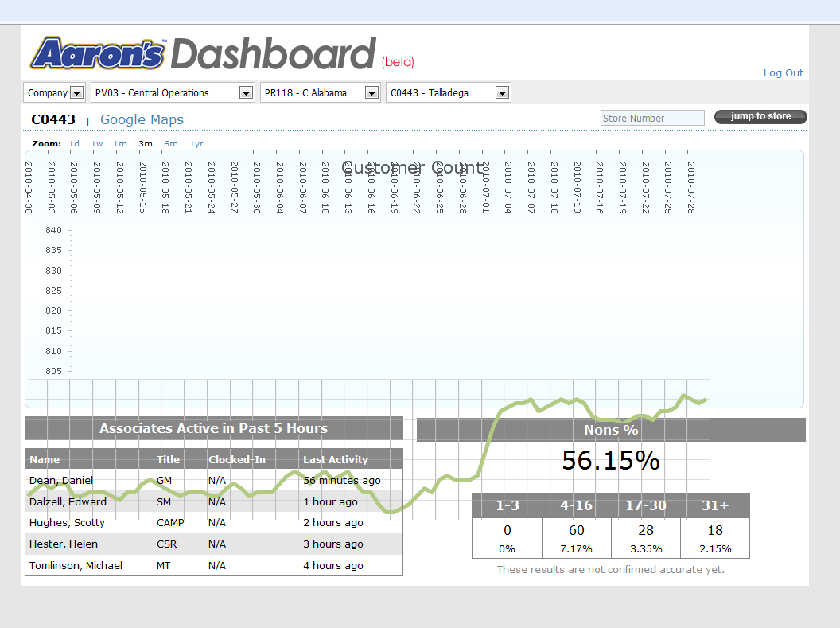Click the Nons % panel header
Screen dimensions: 840x628
(611, 430)
